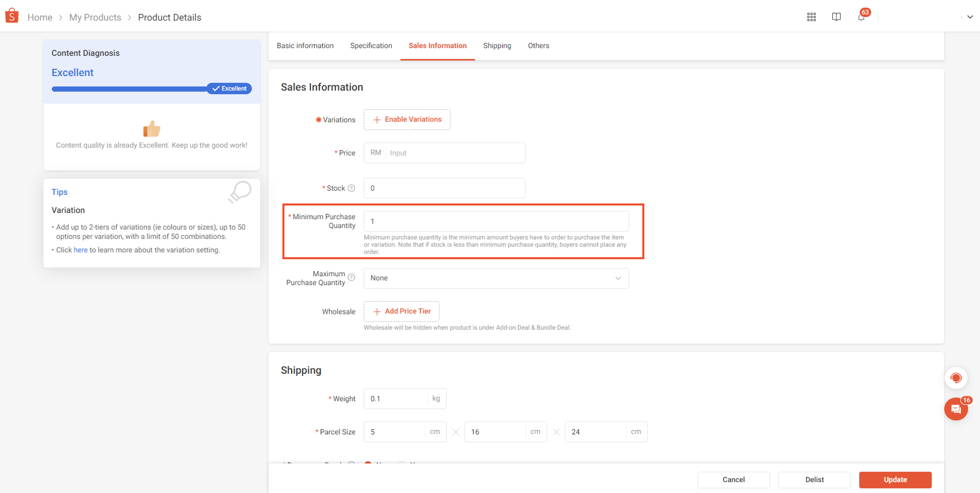
Task: Expand the My Products breadcrumb chevron
Action: [129, 18]
